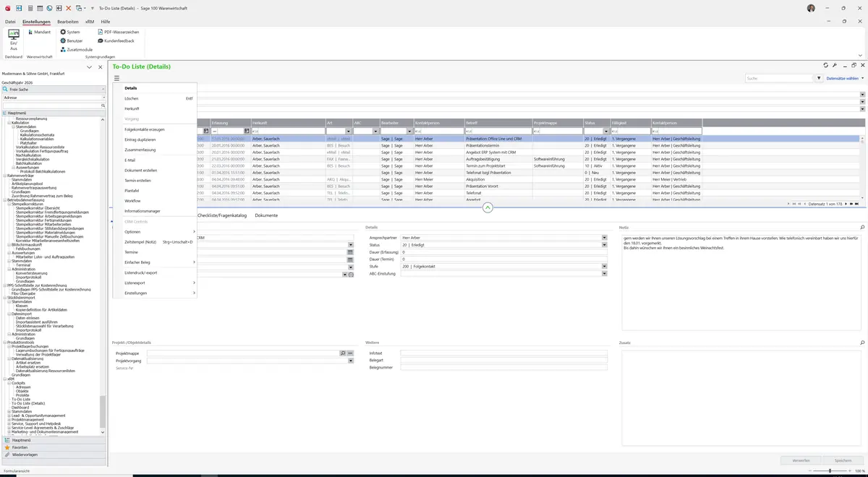Click the user avatar in the title bar
The width and height of the screenshot is (868, 477).
810,8
